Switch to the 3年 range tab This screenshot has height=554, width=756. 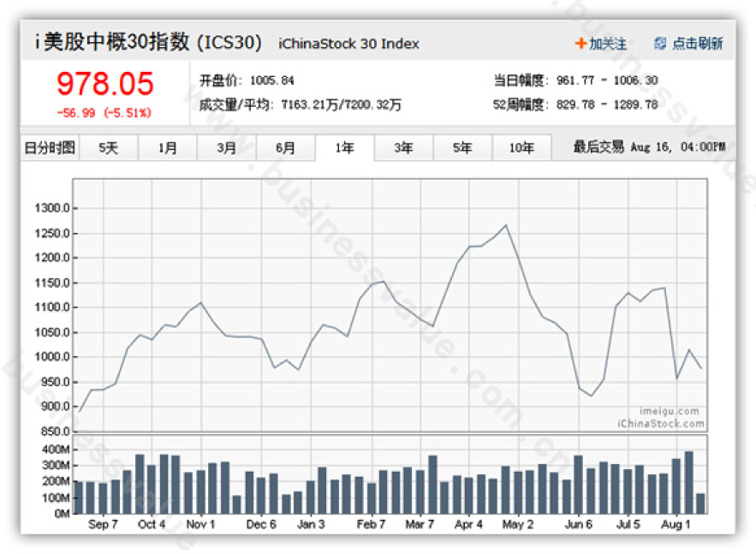pos(403,148)
